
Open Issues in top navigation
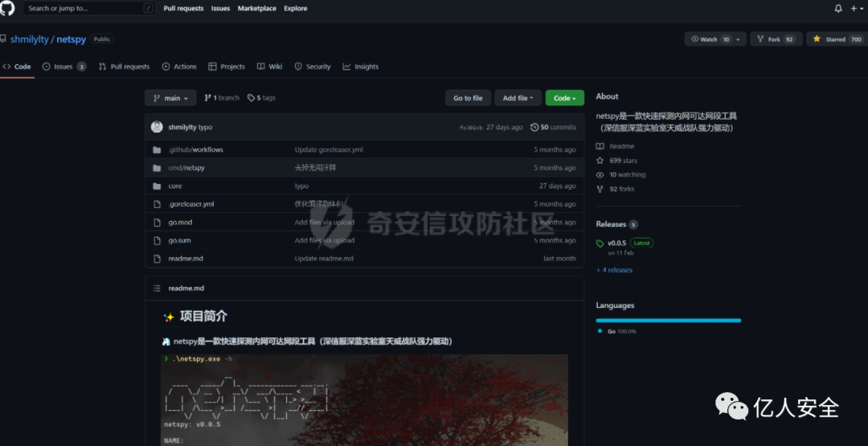pyautogui.click(x=220, y=8)
